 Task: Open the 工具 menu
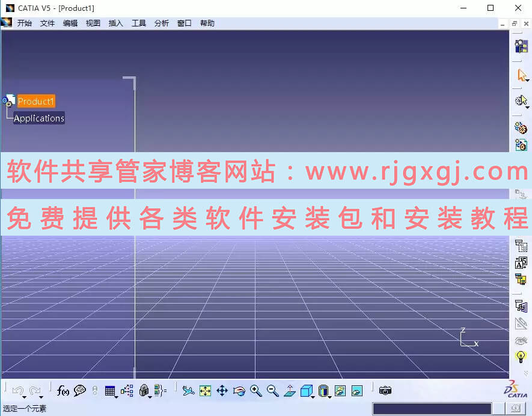coord(139,23)
